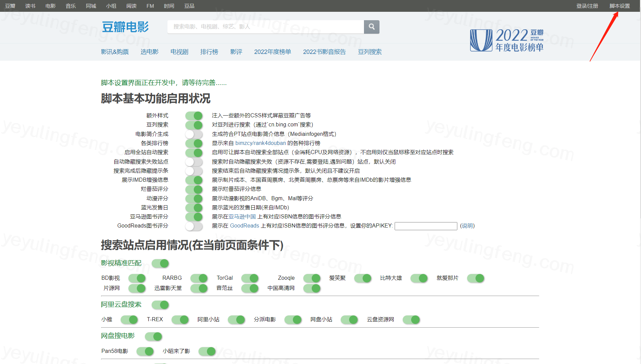Toggle the 烂番茄评分 switch

[194, 189]
